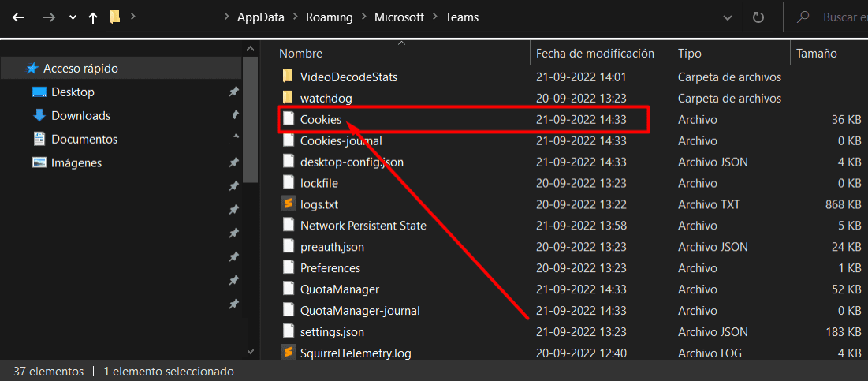
Task: Sort by Fecha de modificación column
Action: 595,54
